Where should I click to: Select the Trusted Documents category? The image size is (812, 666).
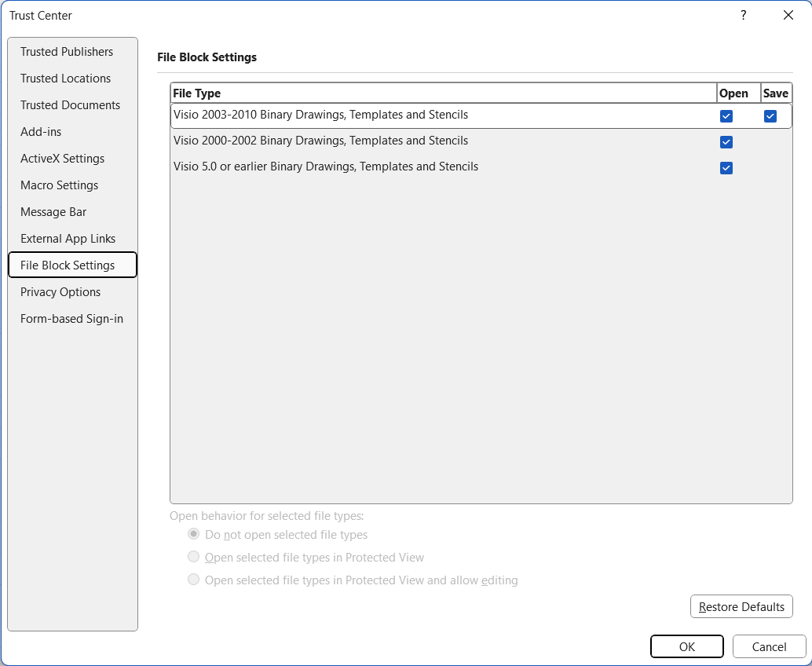click(72, 105)
